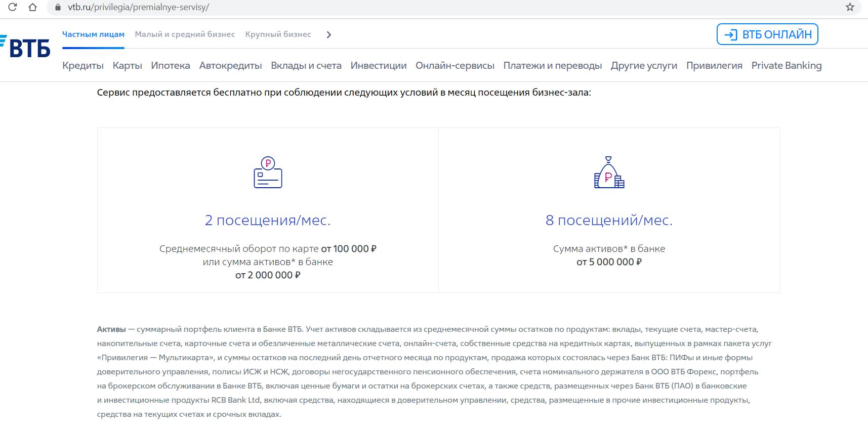This screenshot has height=429, width=868.
Task: Switch to Крупный бизнес tab
Action: pos(278,34)
